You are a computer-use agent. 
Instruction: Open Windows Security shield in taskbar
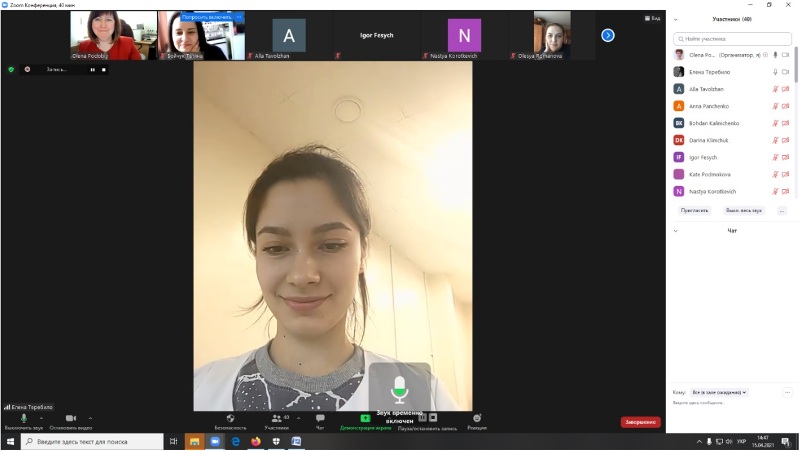pos(276,442)
